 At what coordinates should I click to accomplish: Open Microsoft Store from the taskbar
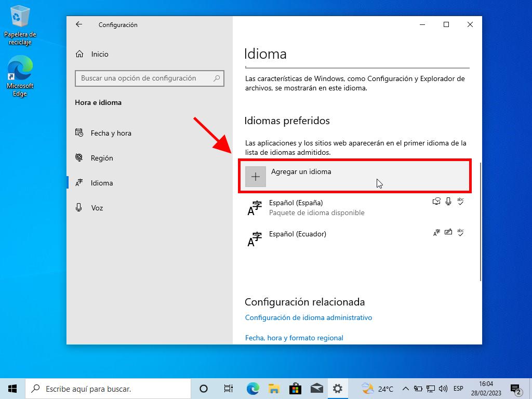(x=295, y=388)
